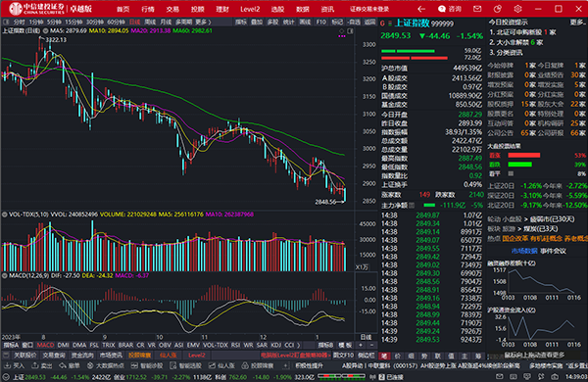The width and height of the screenshot is (588, 382).
Task: Click the G badge beside 上证指数
Action: 382,24
